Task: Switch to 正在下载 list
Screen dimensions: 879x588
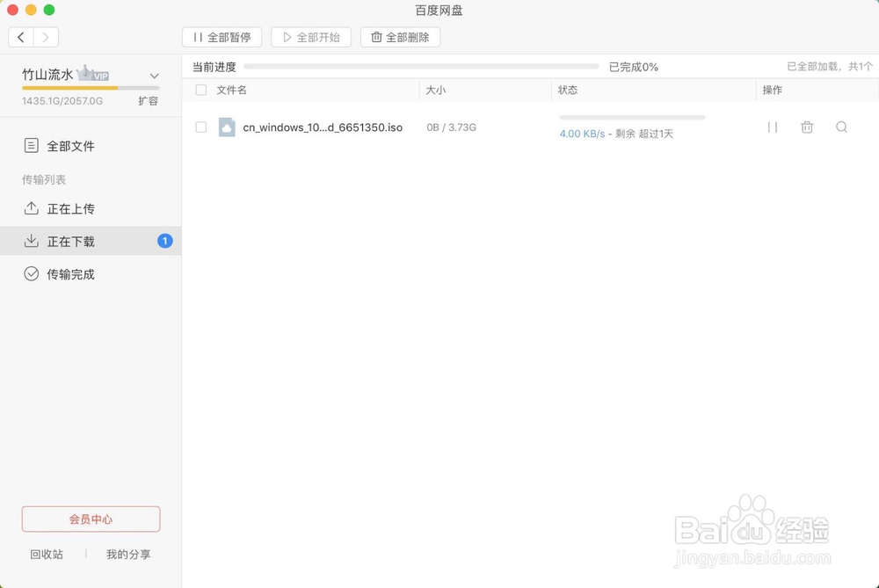Action: tap(91, 241)
